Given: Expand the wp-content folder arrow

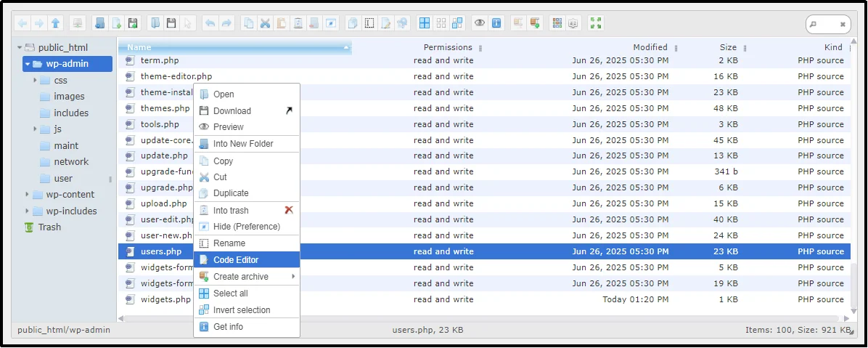Looking at the screenshot, I should (27, 195).
